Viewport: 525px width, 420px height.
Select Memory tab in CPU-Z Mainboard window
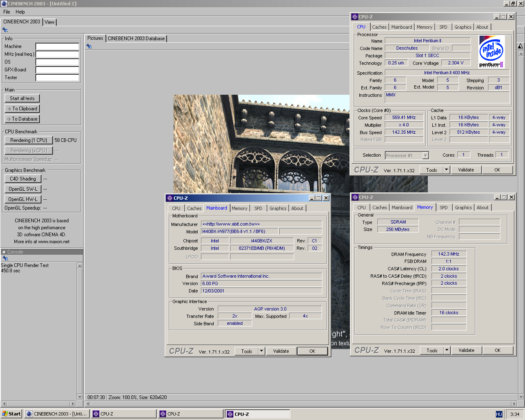240,208
